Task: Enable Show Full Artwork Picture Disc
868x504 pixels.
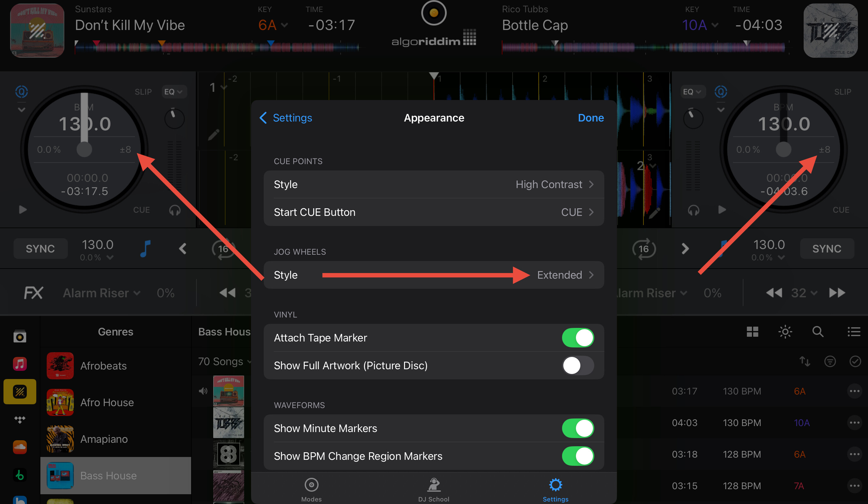Action: [x=578, y=365]
